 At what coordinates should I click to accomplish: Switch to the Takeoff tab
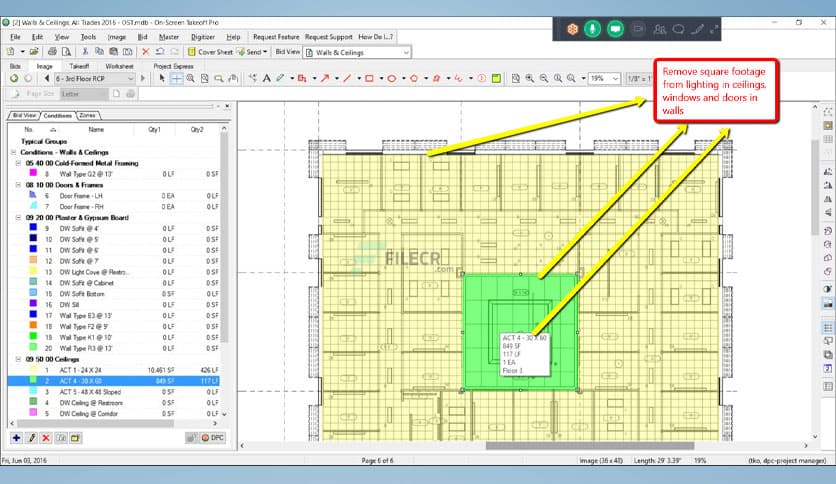[79, 65]
